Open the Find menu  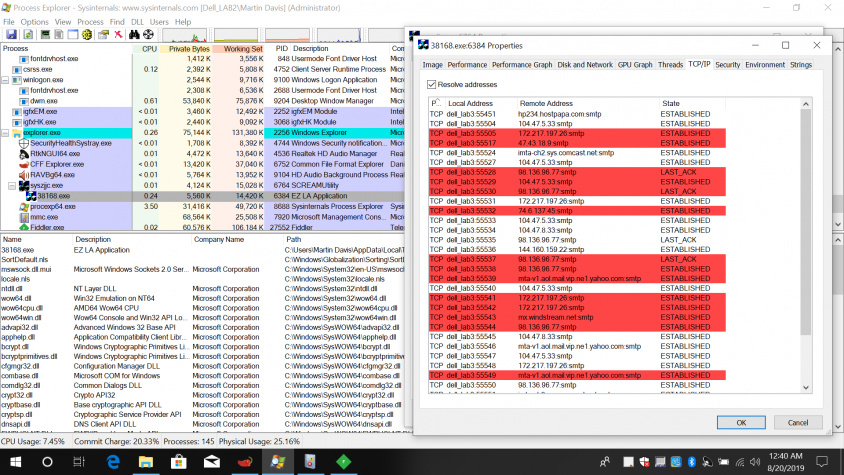coord(117,22)
